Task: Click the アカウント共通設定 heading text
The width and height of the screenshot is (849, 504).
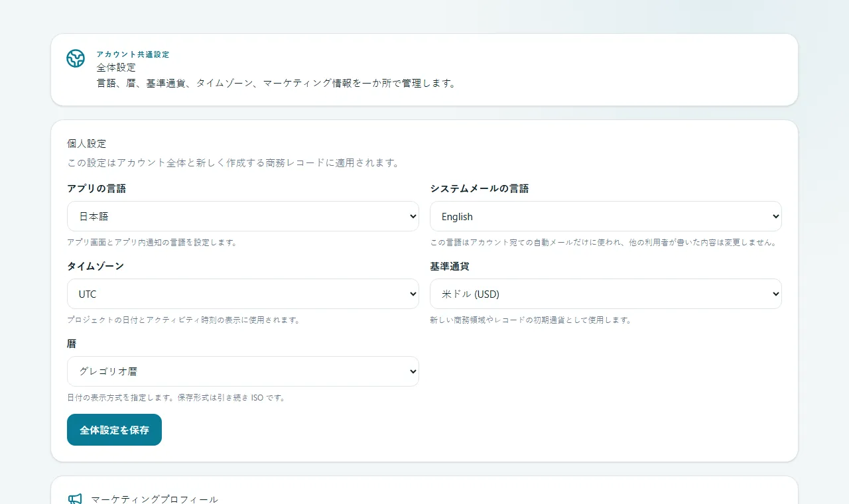Action: (x=133, y=54)
